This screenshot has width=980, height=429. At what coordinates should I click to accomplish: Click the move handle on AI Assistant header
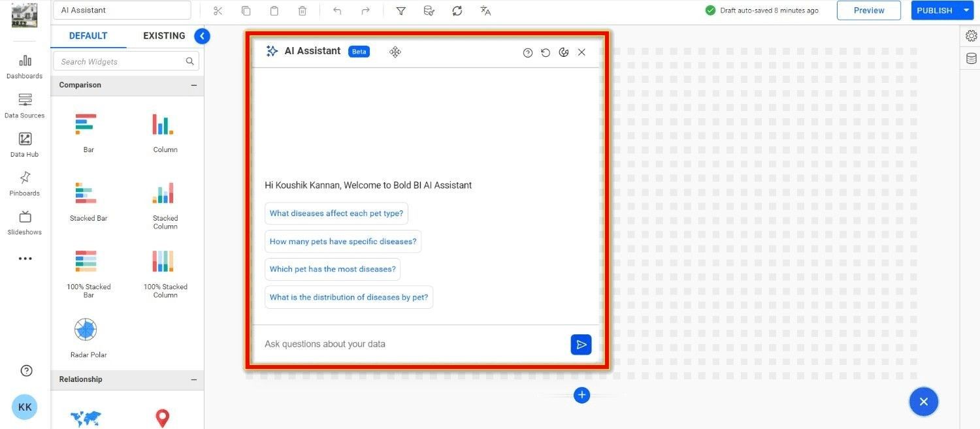[395, 52]
